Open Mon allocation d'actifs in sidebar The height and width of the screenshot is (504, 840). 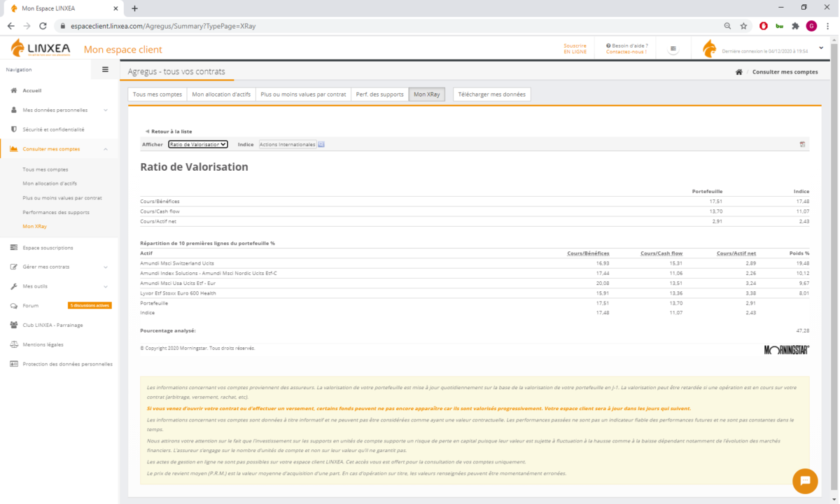(50, 183)
